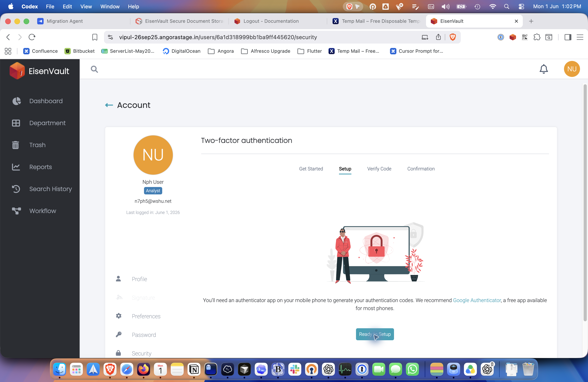Image resolution: width=588 pixels, height=382 pixels.
Task: Click the Brave Shields icon in address bar
Action: point(453,37)
